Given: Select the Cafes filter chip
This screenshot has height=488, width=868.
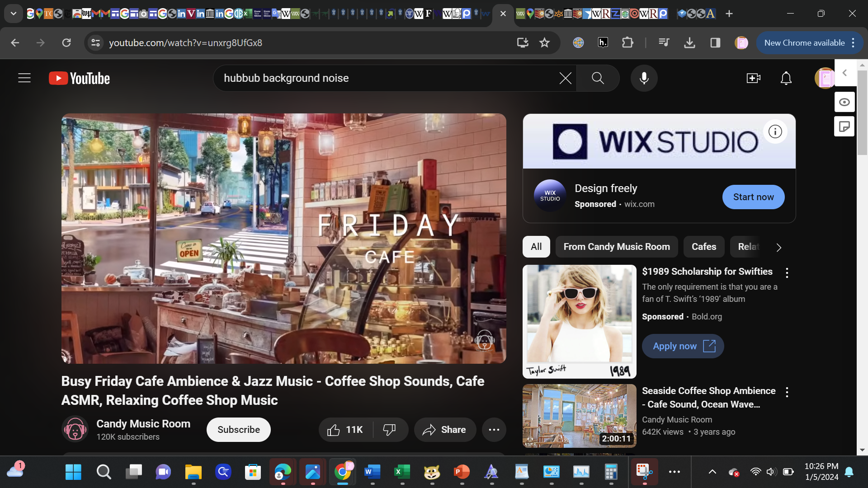Looking at the screenshot, I should [704, 247].
